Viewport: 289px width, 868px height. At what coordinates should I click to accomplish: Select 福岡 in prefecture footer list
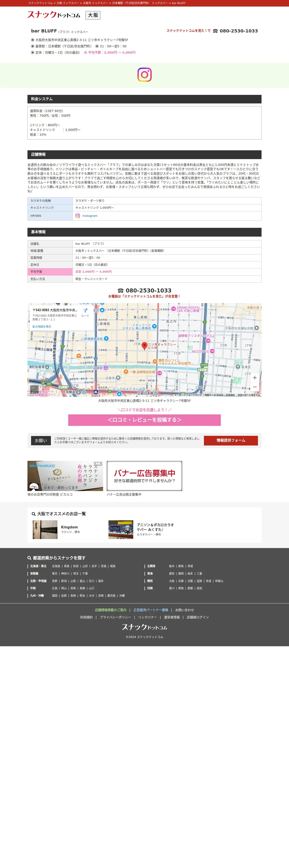54,596
